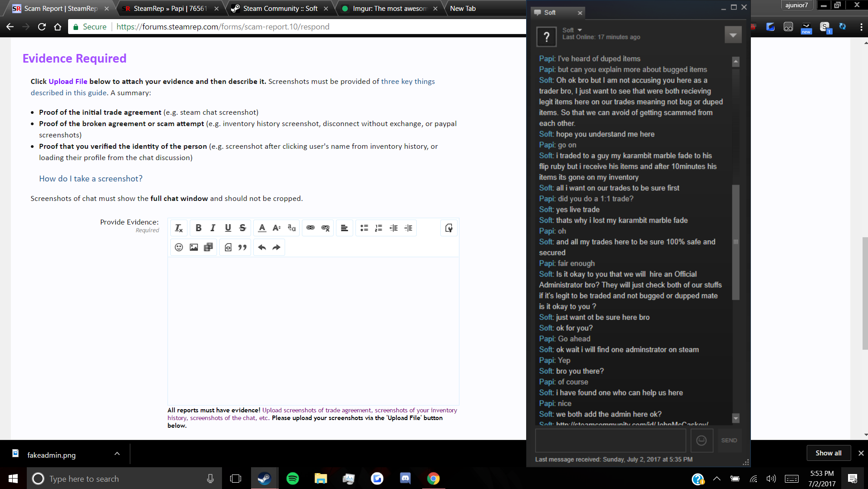This screenshot has width=868, height=489.
Task: Open Discord from the taskbar
Action: tap(405, 478)
